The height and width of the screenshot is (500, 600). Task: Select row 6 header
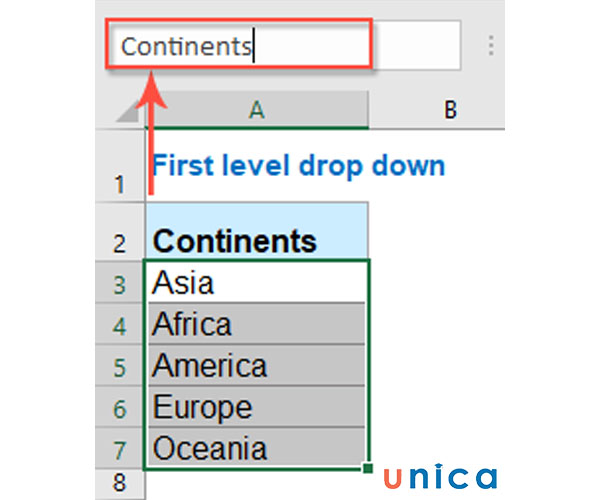point(121,408)
